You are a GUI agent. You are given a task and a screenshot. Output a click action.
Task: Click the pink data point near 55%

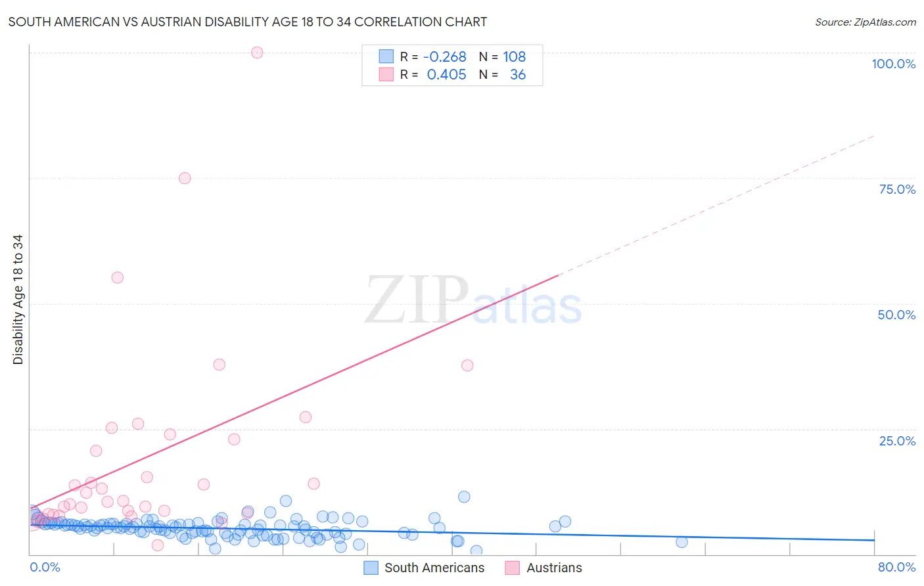click(x=118, y=277)
